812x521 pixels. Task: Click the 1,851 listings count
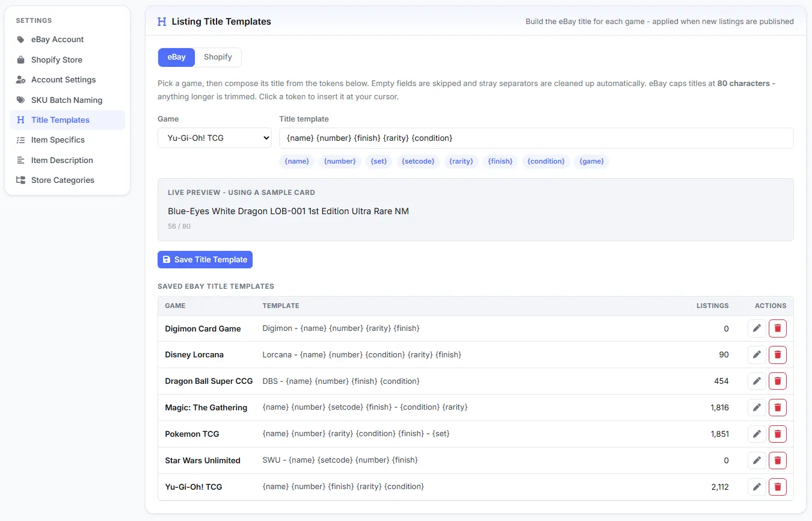[719, 434]
